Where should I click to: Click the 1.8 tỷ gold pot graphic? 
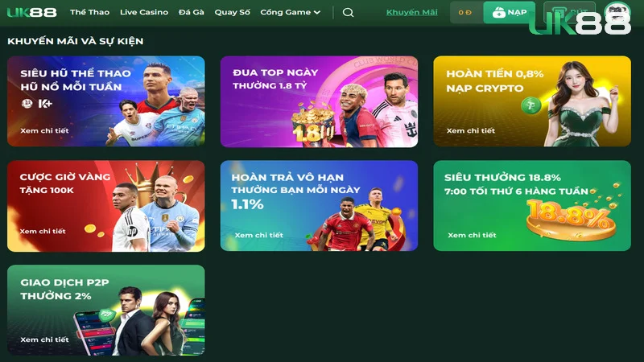313,125
